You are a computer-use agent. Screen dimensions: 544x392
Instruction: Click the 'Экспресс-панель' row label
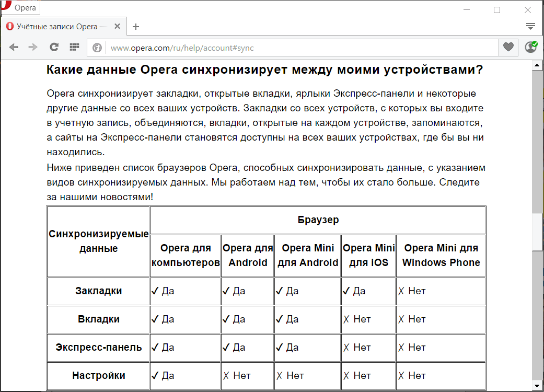(99, 348)
